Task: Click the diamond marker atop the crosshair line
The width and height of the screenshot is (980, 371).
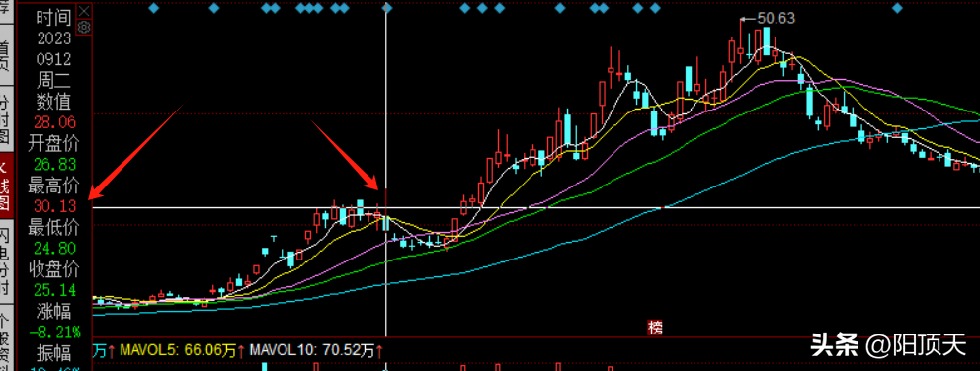Action: pyautogui.click(x=387, y=8)
